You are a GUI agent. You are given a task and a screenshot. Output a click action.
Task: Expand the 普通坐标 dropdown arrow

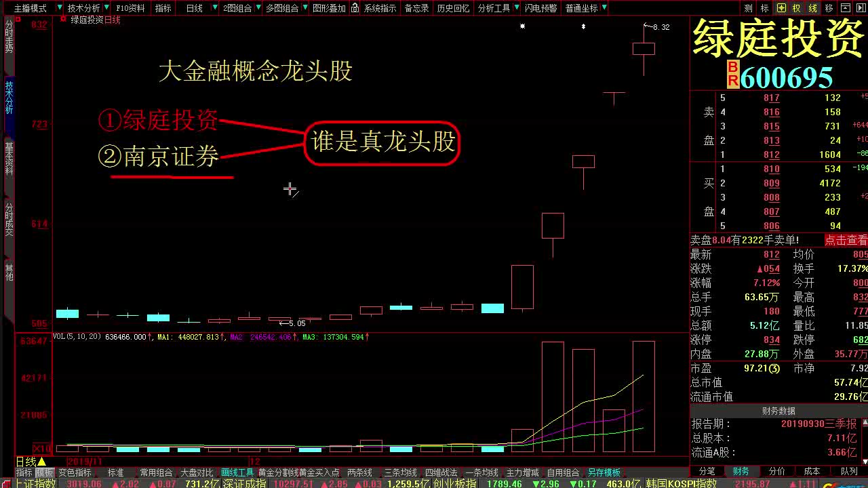[604, 8]
